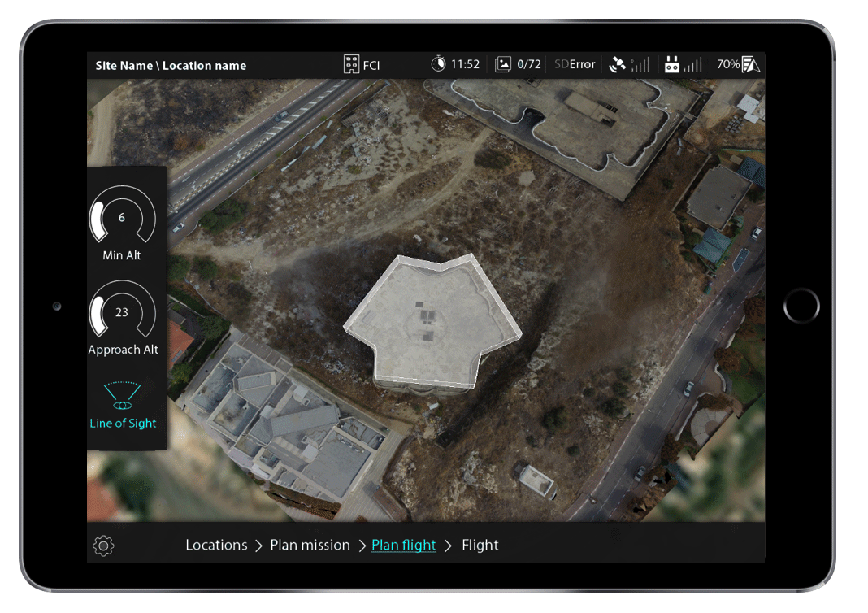868x613 pixels.
Task: Select the highlighted building on the map
Action: (431, 321)
